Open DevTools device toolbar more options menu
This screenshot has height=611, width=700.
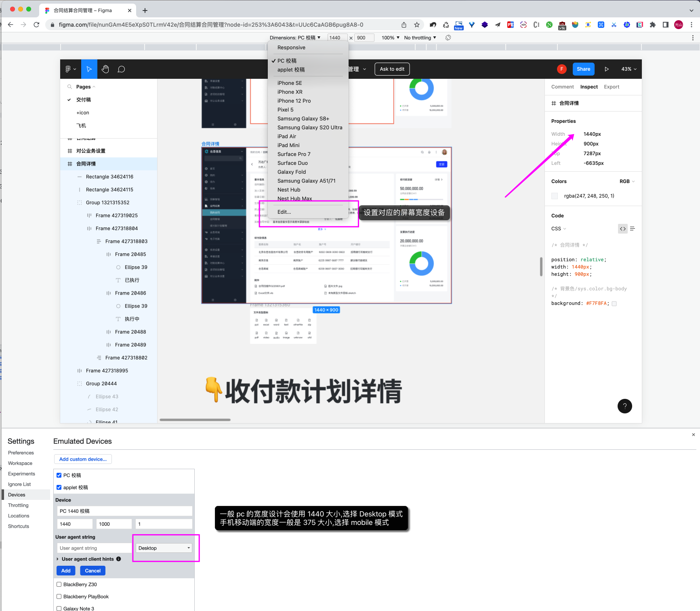693,38
